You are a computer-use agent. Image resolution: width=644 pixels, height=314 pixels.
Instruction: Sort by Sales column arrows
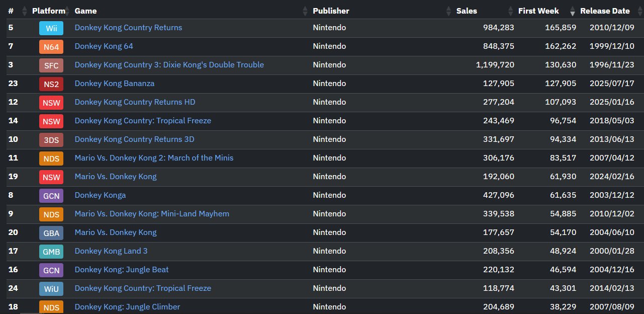pos(512,11)
